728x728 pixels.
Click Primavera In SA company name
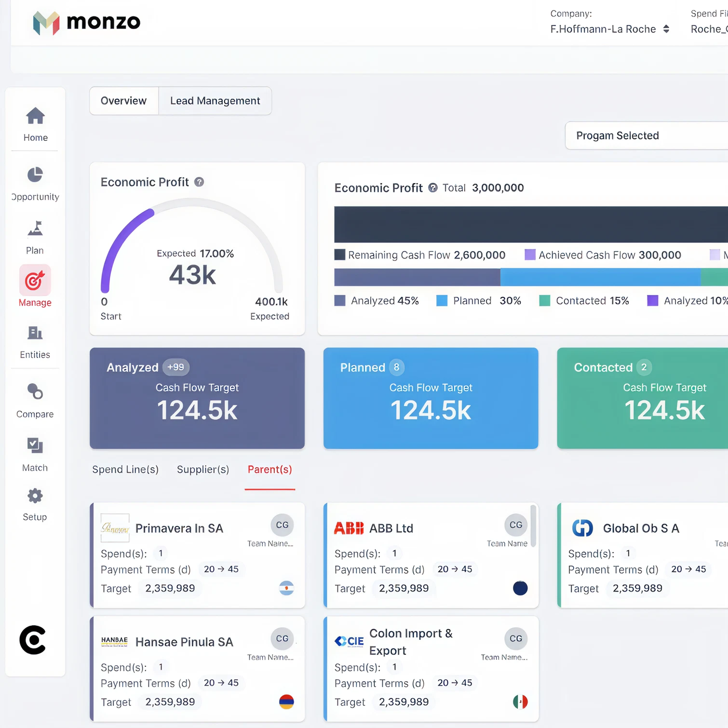[x=179, y=528]
